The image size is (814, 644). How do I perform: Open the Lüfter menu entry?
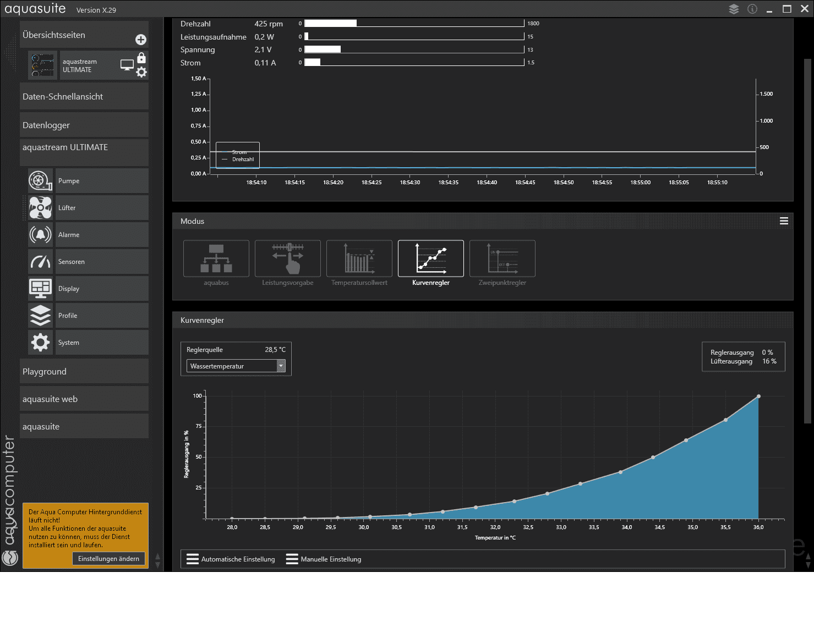102,207
